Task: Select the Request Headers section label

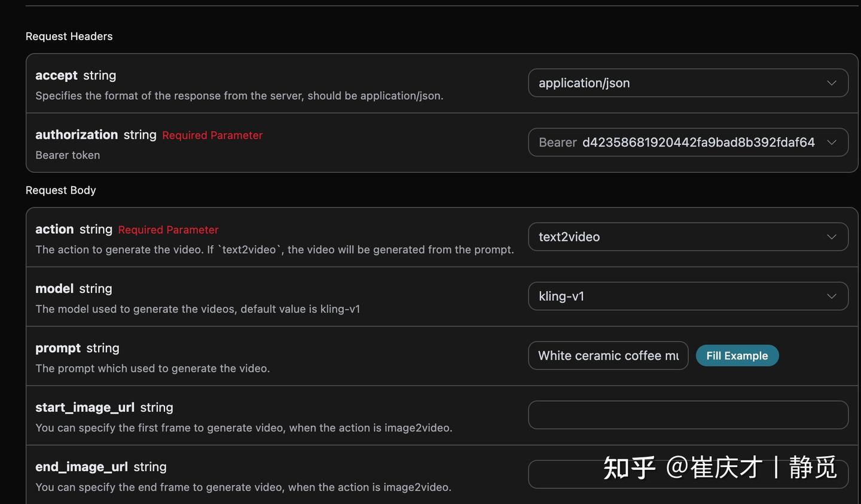Action: coord(69,36)
